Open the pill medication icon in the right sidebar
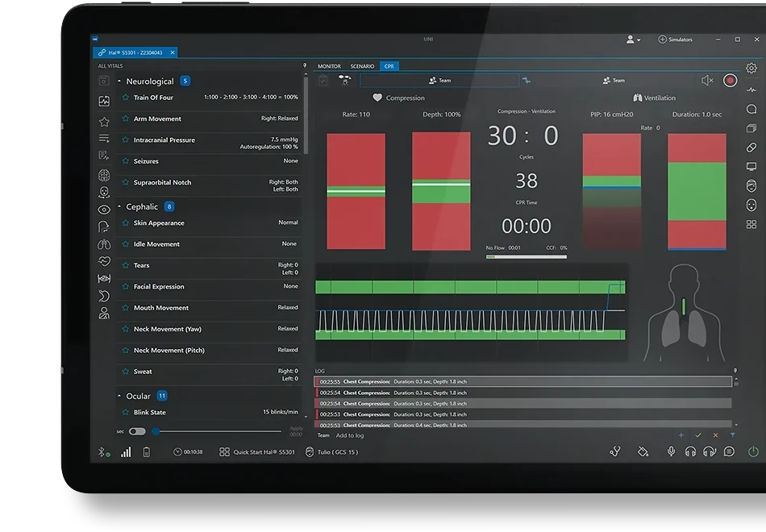 click(751, 148)
